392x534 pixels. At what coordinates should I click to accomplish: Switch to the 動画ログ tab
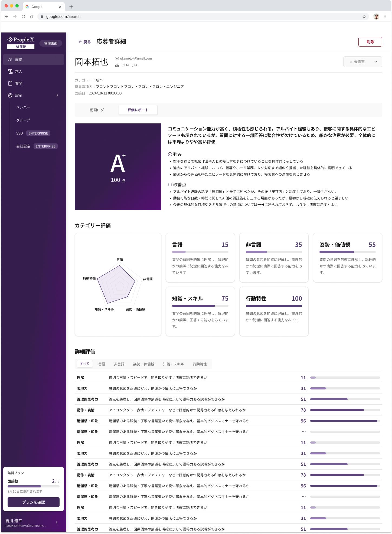pyautogui.click(x=97, y=110)
